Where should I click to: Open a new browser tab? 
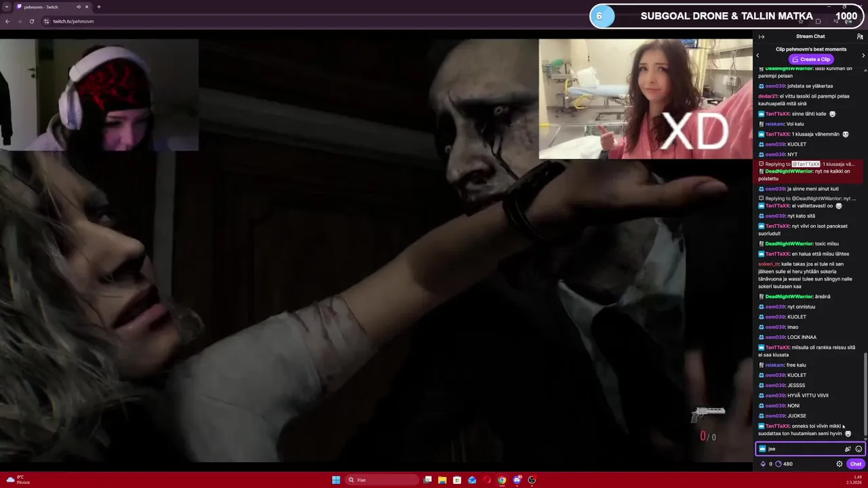(x=99, y=7)
